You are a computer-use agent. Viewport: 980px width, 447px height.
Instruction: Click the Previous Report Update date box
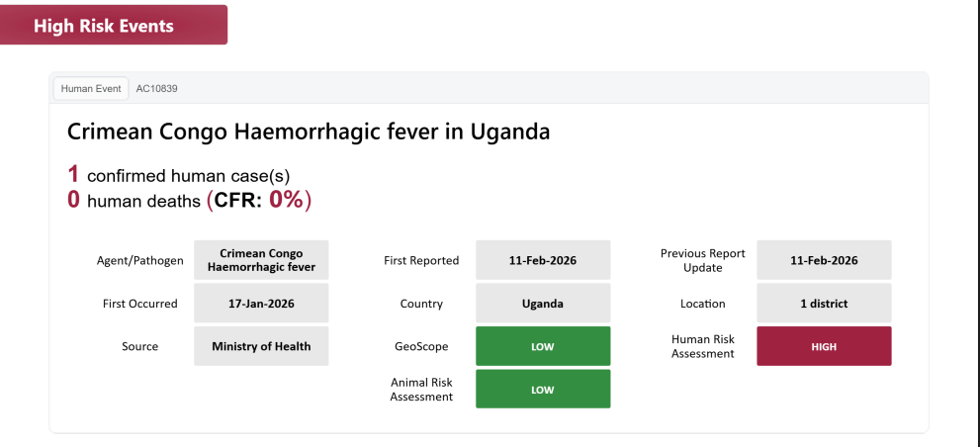tap(824, 260)
